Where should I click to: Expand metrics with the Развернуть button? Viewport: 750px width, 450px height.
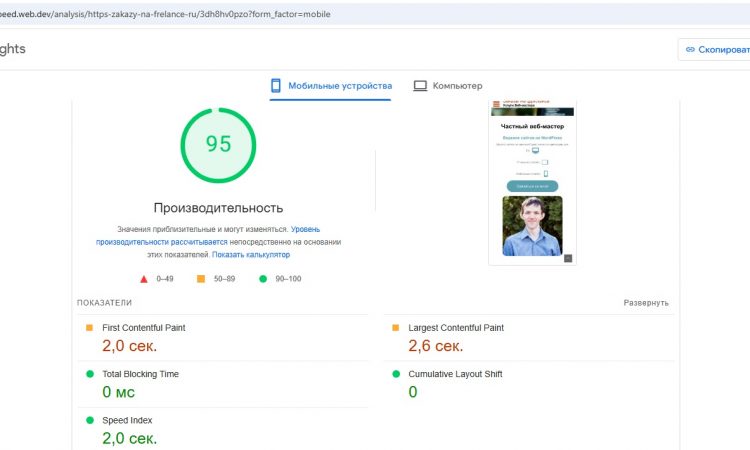coord(646,303)
